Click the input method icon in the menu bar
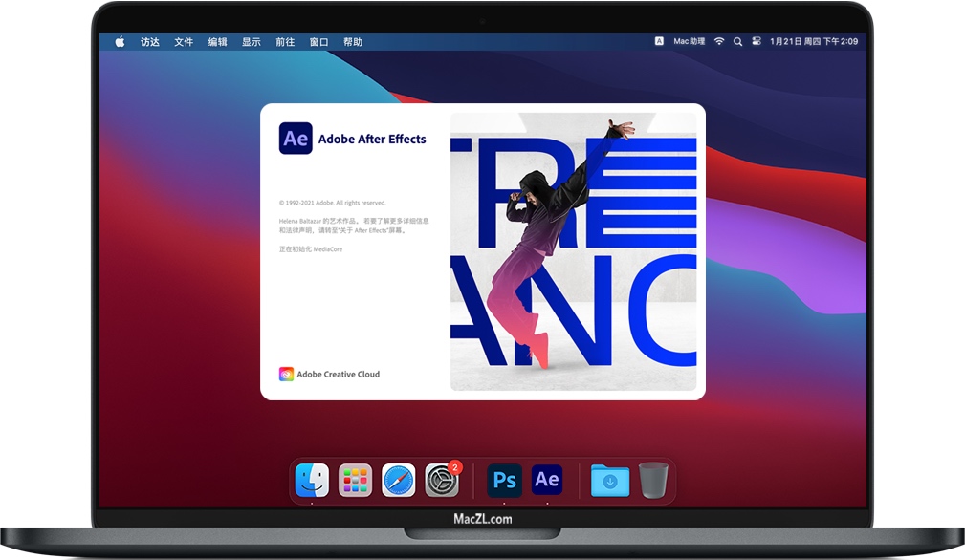 tap(658, 41)
